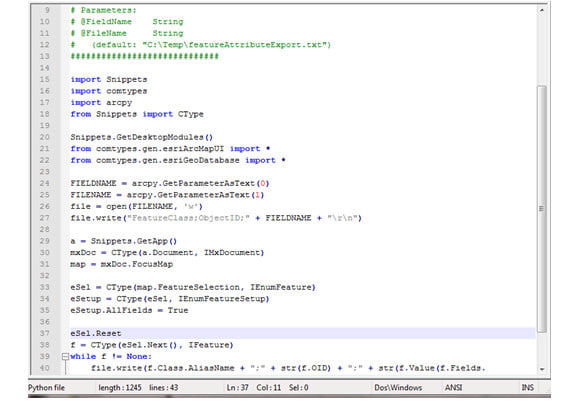Click the FILENAME assignment line
580x401 pixels.
tap(167, 195)
